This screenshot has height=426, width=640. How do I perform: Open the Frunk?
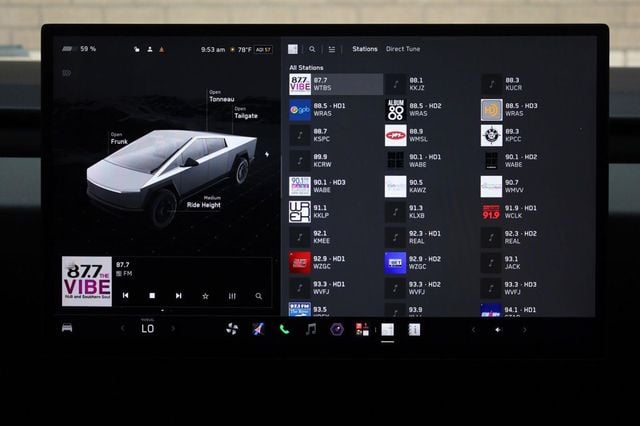[x=119, y=139]
